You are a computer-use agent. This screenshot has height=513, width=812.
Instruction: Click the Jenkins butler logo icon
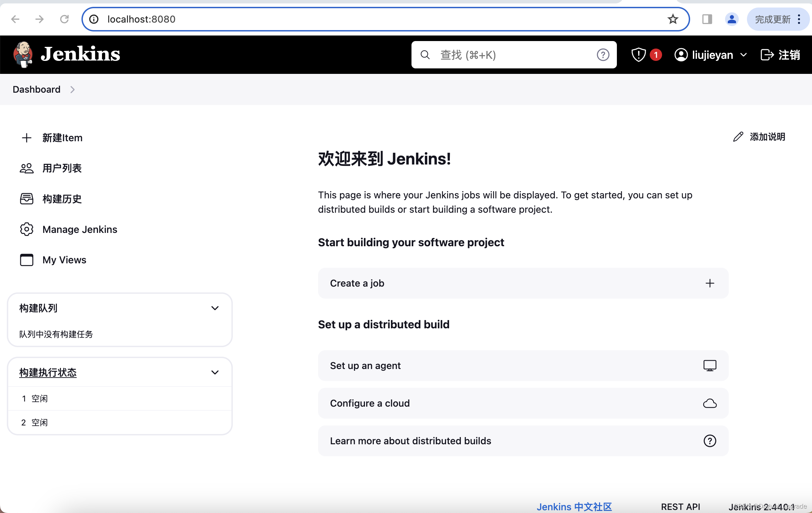[x=23, y=55]
